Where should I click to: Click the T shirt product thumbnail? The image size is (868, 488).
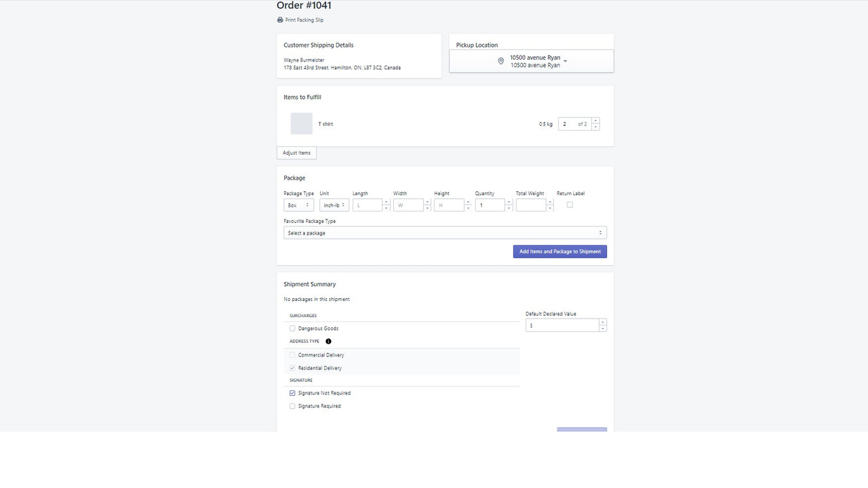pyautogui.click(x=301, y=124)
